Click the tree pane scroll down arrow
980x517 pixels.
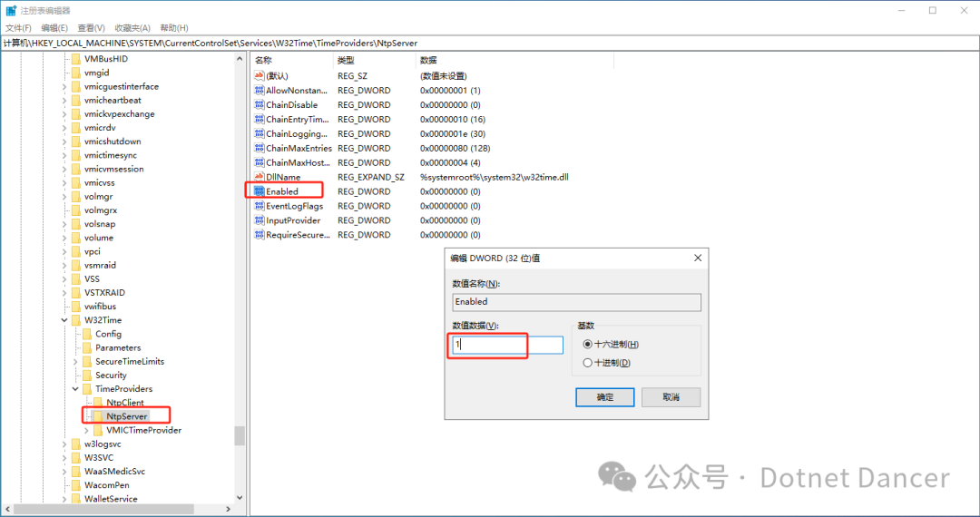(240, 498)
